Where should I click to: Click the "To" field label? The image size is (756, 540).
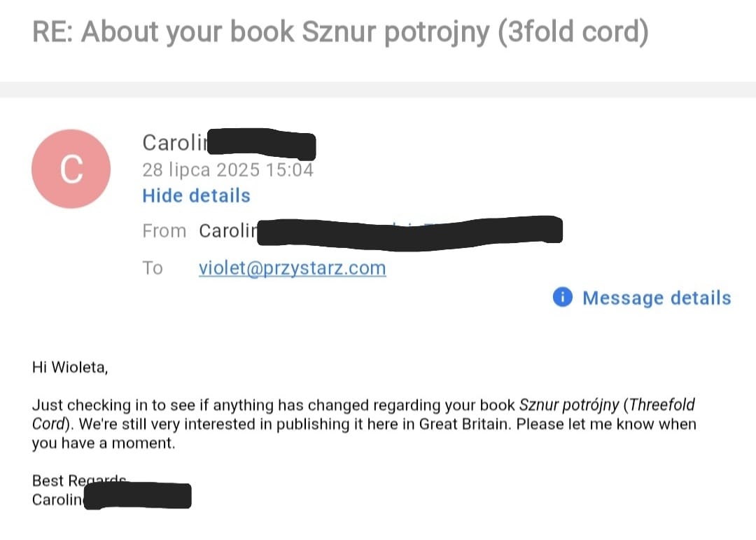coord(153,268)
